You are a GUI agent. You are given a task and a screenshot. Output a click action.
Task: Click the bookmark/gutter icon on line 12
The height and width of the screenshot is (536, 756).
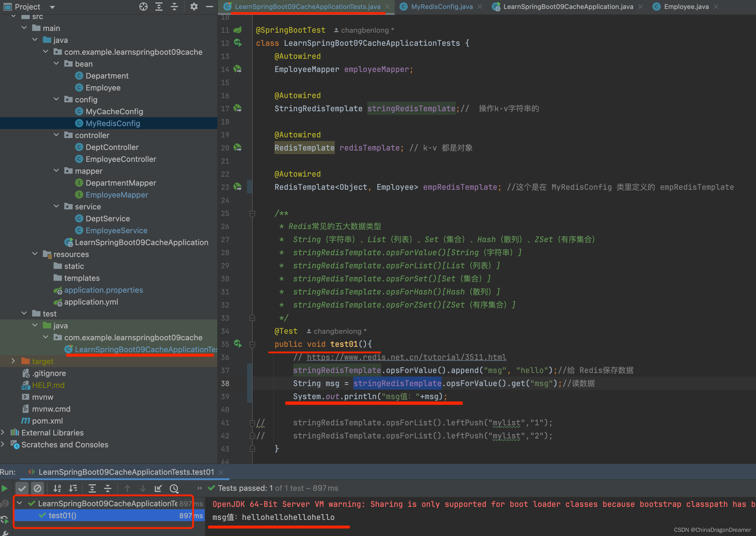pyautogui.click(x=238, y=42)
